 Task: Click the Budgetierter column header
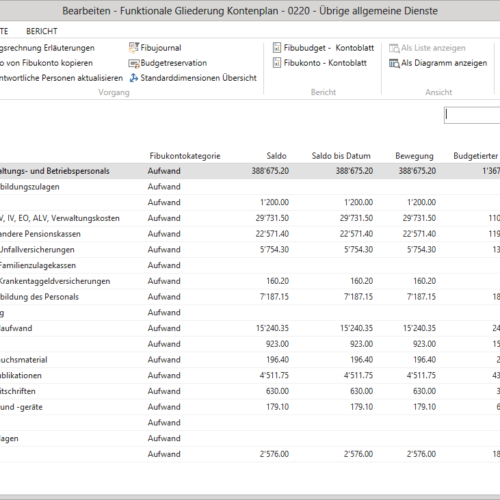pyautogui.click(x=476, y=156)
